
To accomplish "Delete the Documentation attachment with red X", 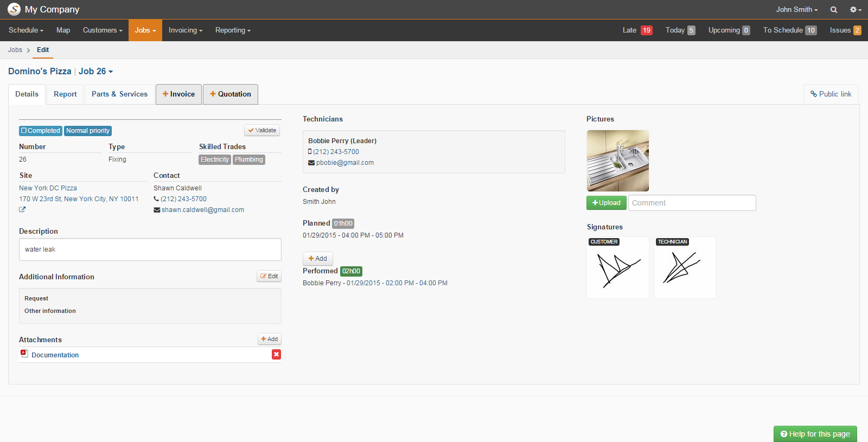I will click(277, 354).
